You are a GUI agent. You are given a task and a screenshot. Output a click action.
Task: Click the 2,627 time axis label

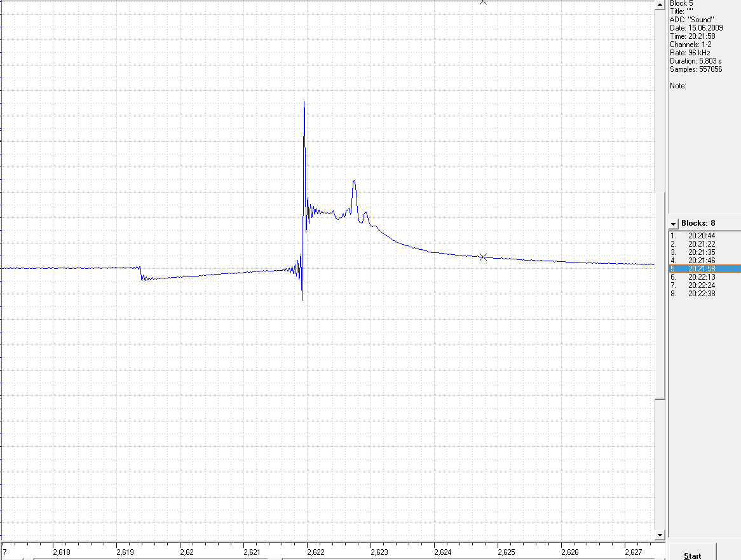[x=633, y=552]
